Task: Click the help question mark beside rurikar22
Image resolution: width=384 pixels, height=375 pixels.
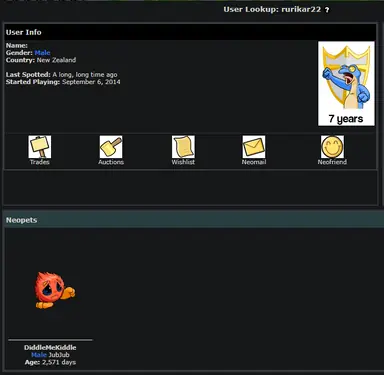Action: (327, 10)
